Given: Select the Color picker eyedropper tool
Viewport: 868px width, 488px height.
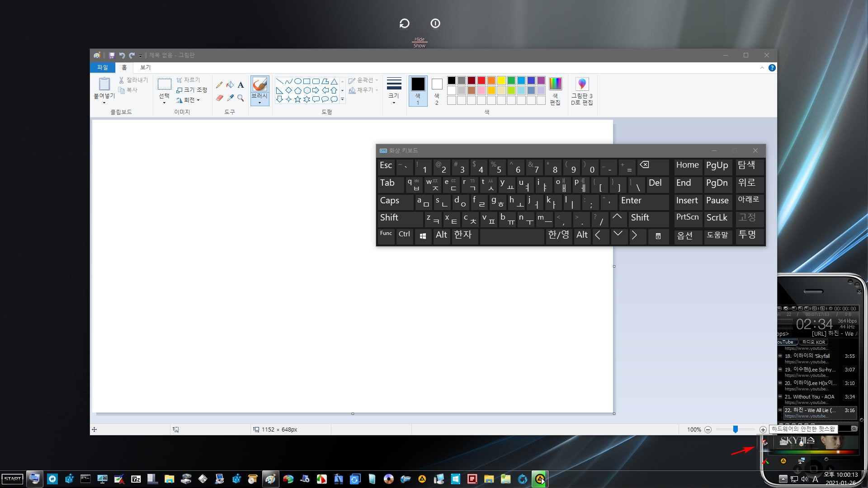Looking at the screenshot, I should tap(230, 98).
